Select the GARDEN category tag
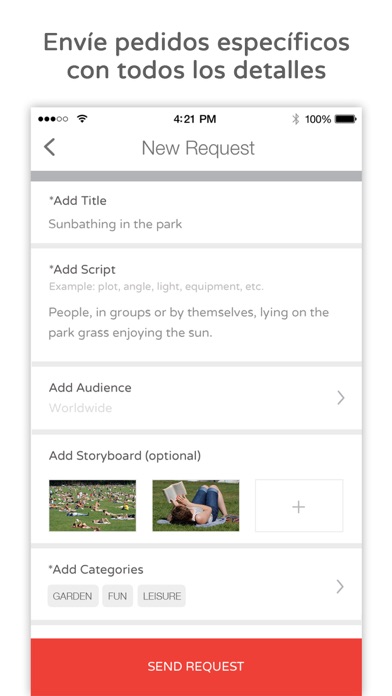The image size is (392, 696). click(73, 596)
